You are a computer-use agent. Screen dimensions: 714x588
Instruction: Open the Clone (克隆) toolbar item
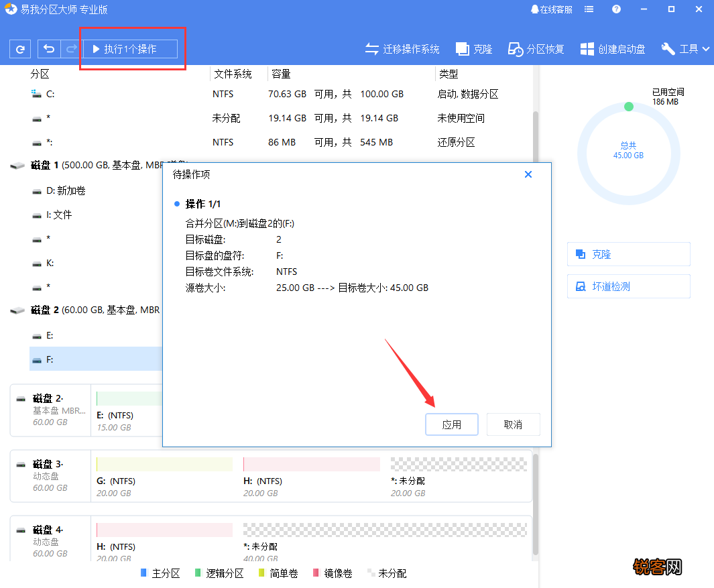click(x=474, y=49)
